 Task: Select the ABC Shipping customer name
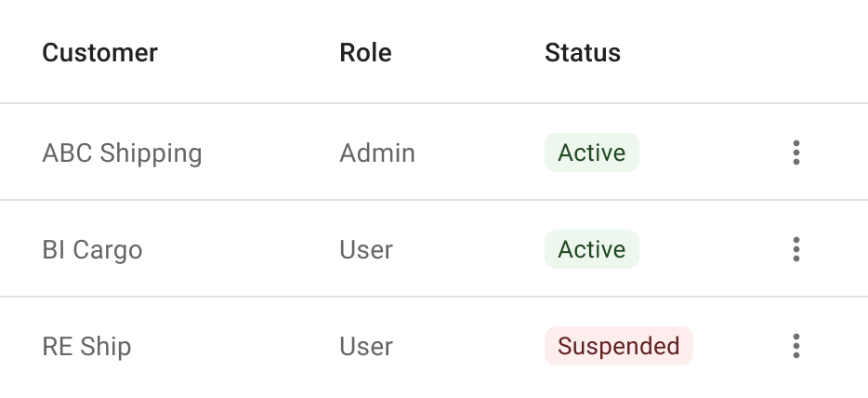(122, 153)
